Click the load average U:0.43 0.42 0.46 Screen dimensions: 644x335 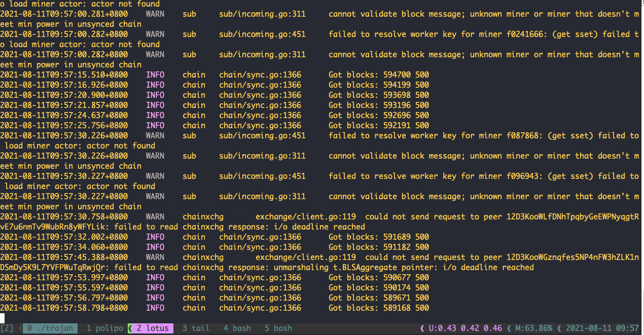pos(465,328)
